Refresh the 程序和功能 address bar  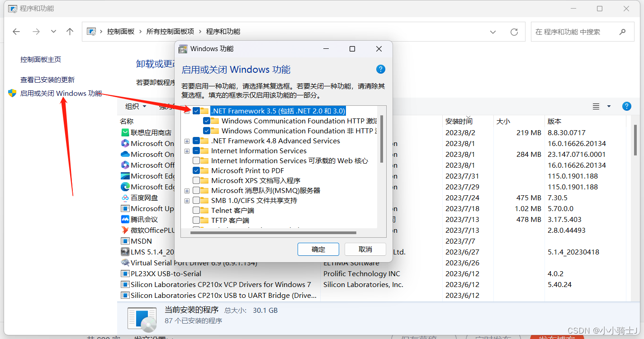514,32
